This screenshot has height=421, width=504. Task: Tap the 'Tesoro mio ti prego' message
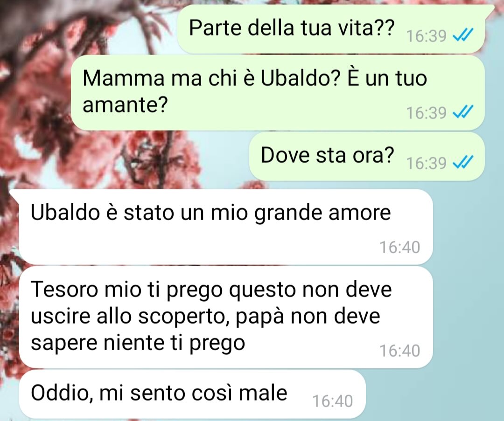pos(226,317)
